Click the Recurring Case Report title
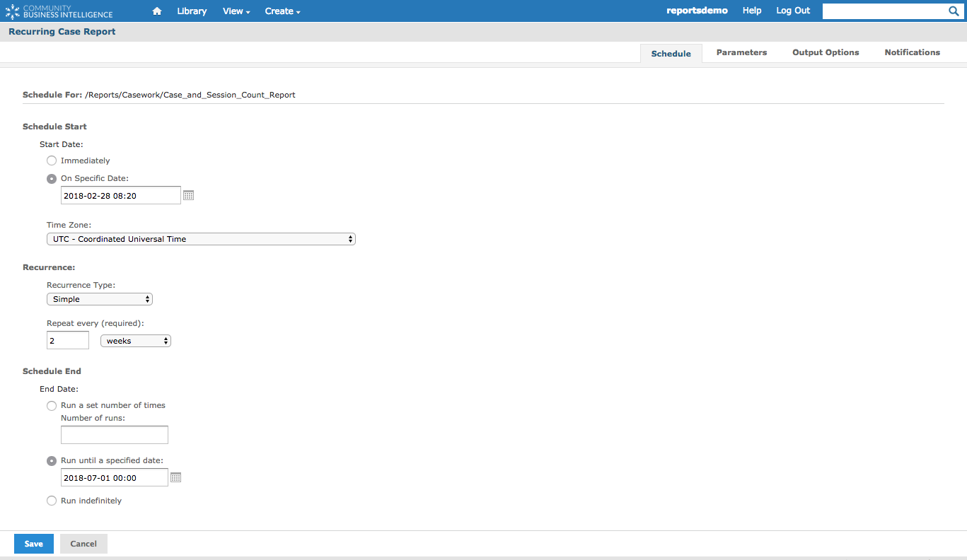The height and width of the screenshot is (560, 967). click(62, 32)
